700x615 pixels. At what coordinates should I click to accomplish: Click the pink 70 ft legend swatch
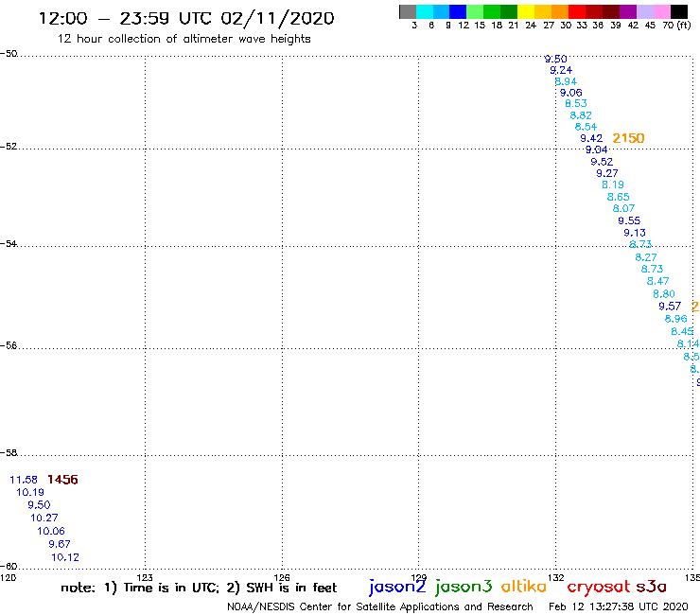[x=661, y=11]
